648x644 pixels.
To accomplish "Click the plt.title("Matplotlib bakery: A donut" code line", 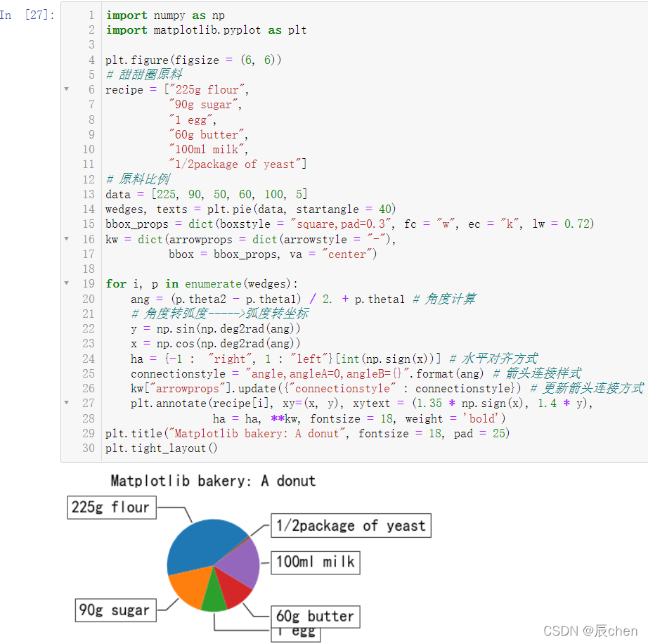I will click(x=307, y=433).
